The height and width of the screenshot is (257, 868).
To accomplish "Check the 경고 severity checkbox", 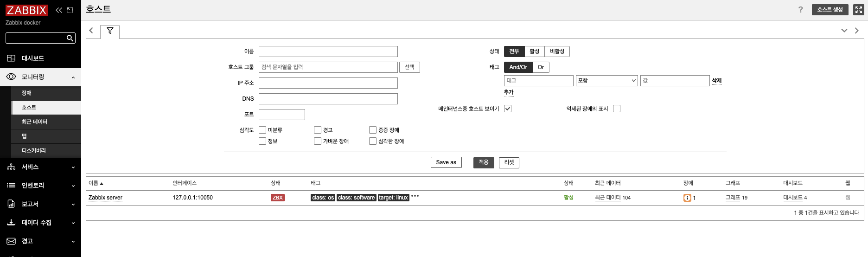I will (318, 130).
